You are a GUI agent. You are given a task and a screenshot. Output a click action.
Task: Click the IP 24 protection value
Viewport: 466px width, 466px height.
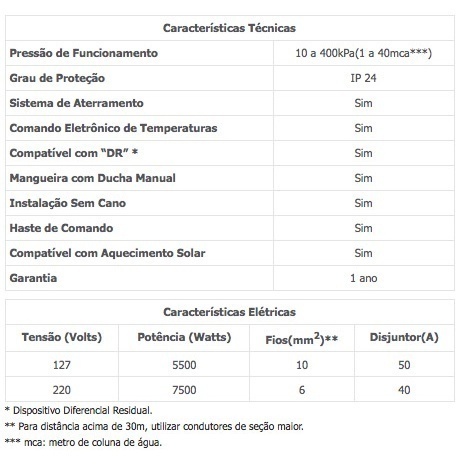pyautogui.click(x=363, y=78)
